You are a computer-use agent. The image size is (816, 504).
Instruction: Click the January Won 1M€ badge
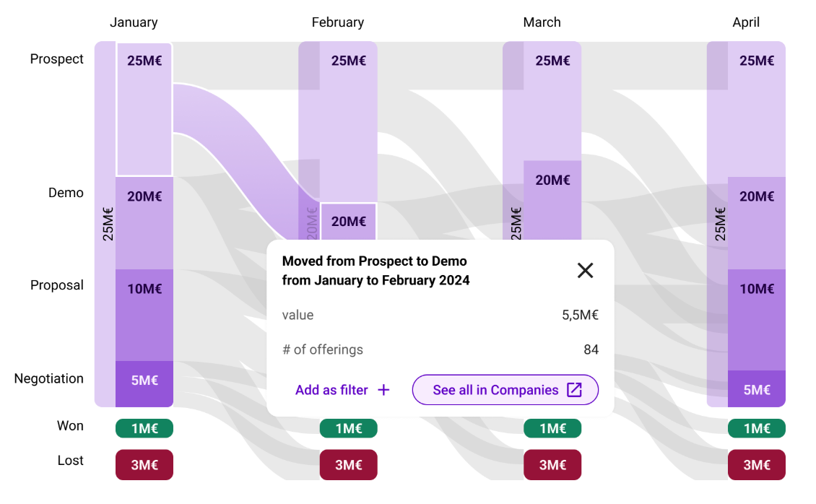click(x=144, y=428)
